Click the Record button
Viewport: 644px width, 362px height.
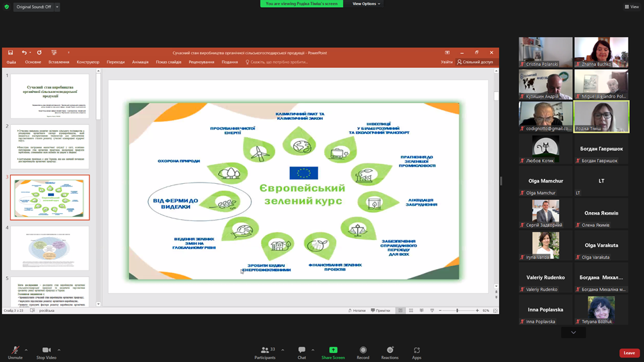(363, 352)
